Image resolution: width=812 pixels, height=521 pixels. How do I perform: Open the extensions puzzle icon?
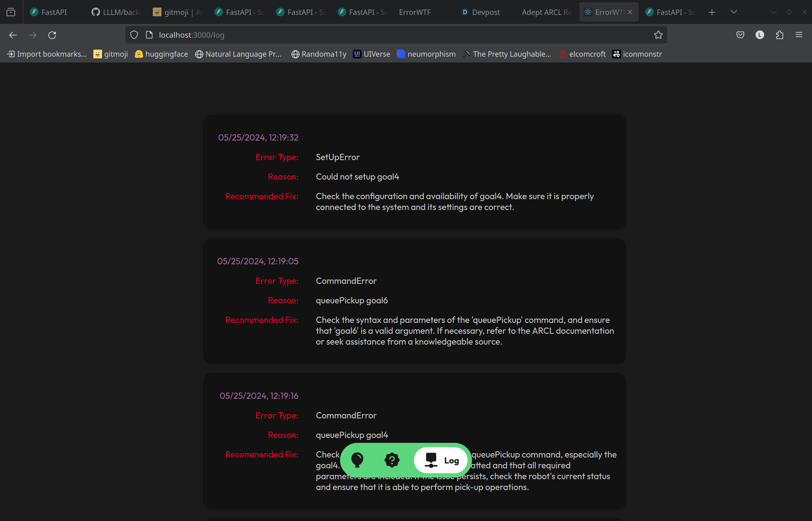pyautogui.click(x=779, y=35)
